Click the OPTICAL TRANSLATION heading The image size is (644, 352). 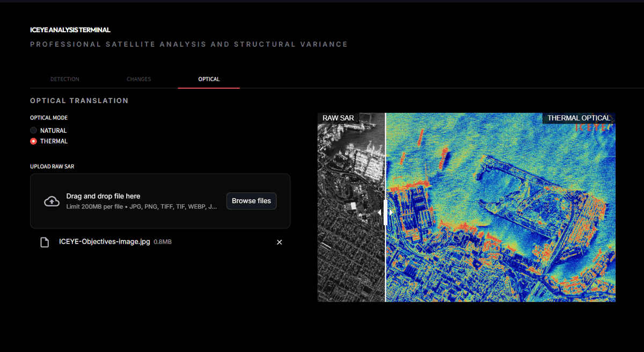(79, 100)
